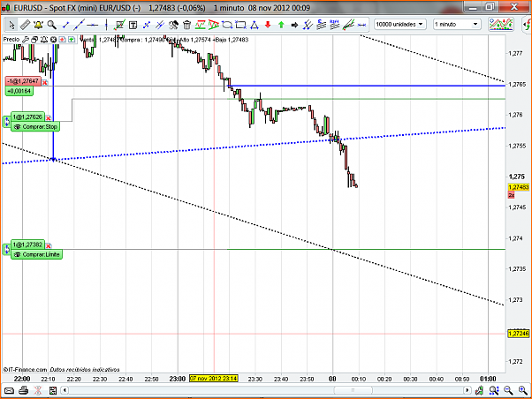Select the ellipse drawing tool
532x399 pixels.
tap(227, 25)
